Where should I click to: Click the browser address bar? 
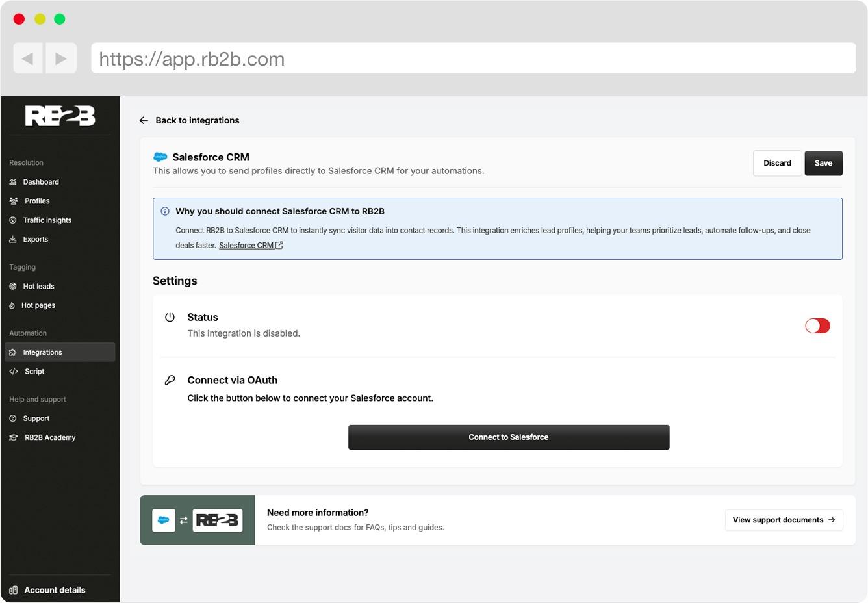(x=474, y=58)
